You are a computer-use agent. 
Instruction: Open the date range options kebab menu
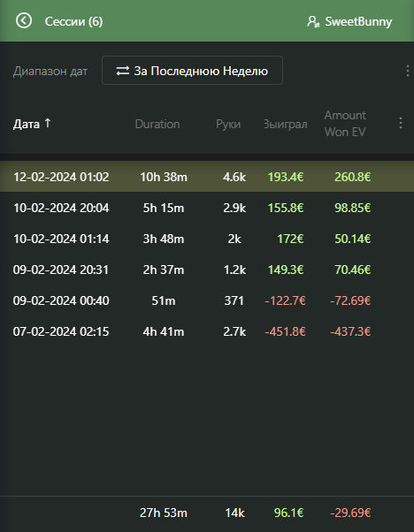407,71
